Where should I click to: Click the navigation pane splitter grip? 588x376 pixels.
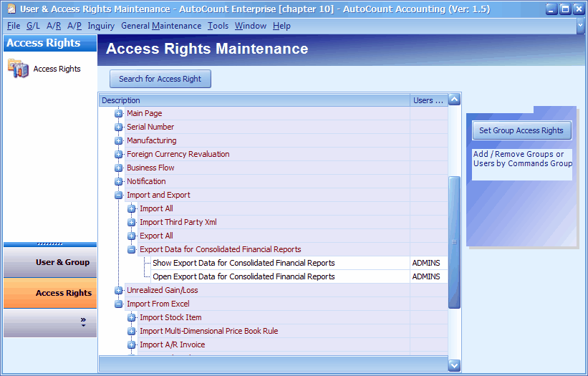tap(50, 244)
